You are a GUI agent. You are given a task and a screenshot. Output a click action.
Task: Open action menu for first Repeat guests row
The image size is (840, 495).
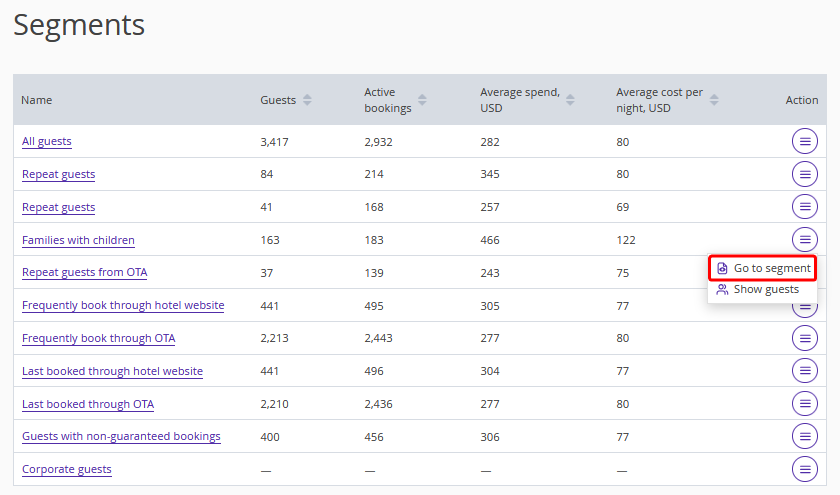pos(804,175)
